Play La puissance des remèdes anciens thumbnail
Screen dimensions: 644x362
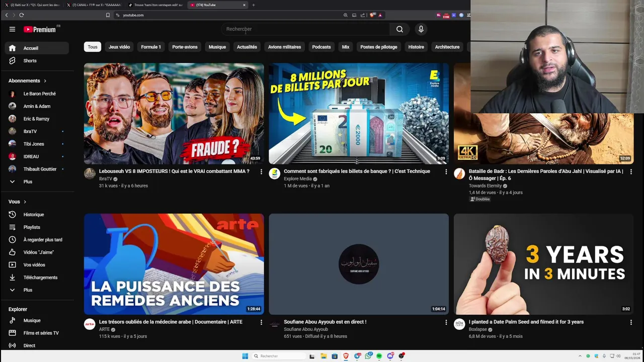click(x=174, y=264)
